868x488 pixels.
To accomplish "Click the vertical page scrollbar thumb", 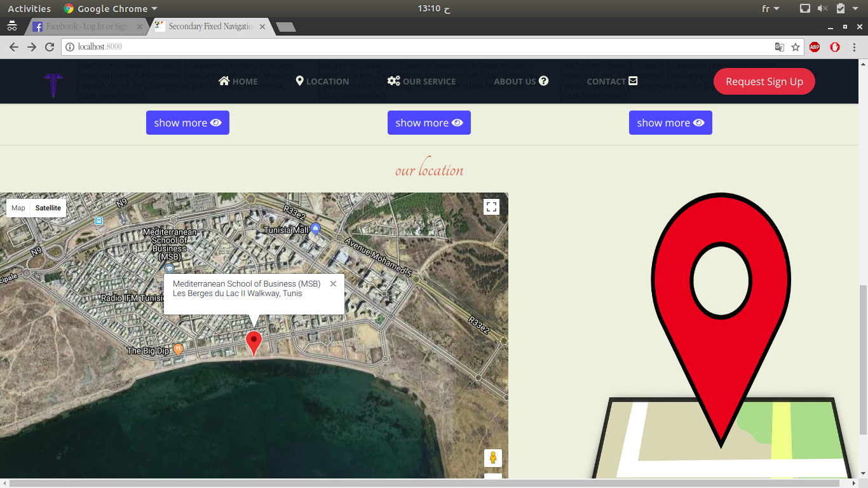I will tap(863, 359).
